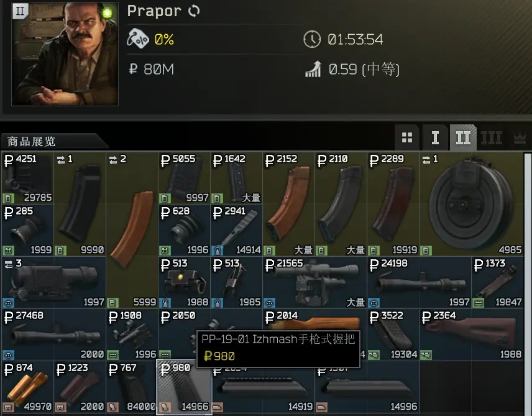Select the night vision scope barter item 3
Viewport: 532px width, 416px height.
click(53, 282)
